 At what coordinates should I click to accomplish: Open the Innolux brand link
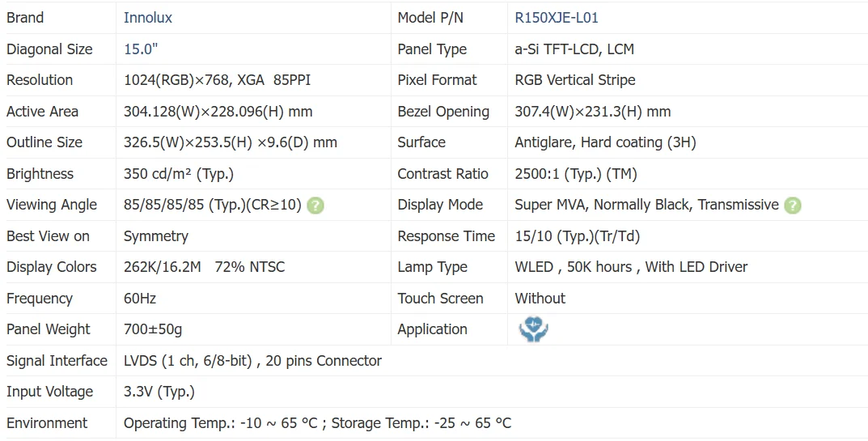148,18
